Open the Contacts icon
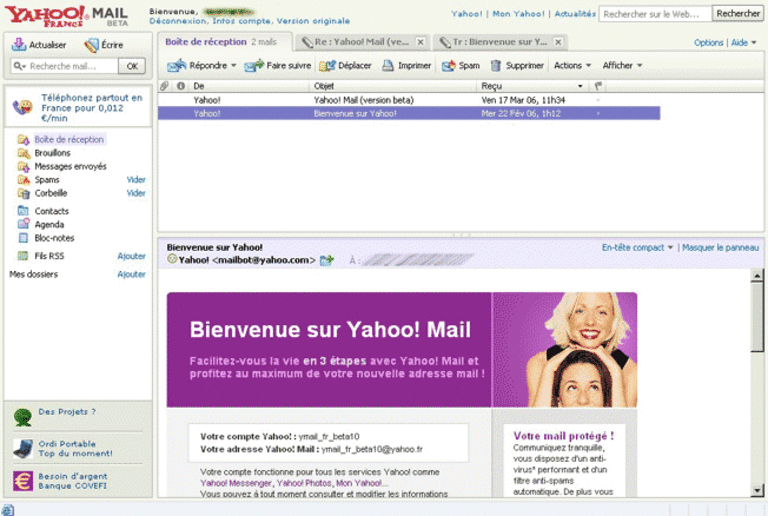Screen dimensions: 768x516 (23, 211)
